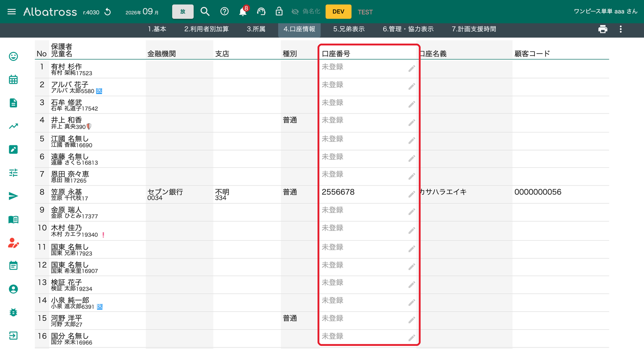Switch to the 1.基本 tab
This screenshot has width=644, height=349.
(x=157, y=29)
